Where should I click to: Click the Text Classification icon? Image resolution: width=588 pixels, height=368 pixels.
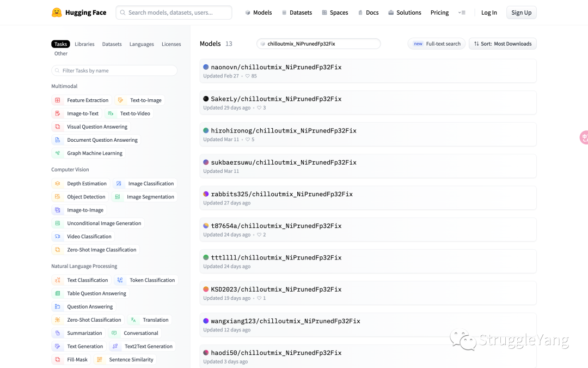click(57, 280)
